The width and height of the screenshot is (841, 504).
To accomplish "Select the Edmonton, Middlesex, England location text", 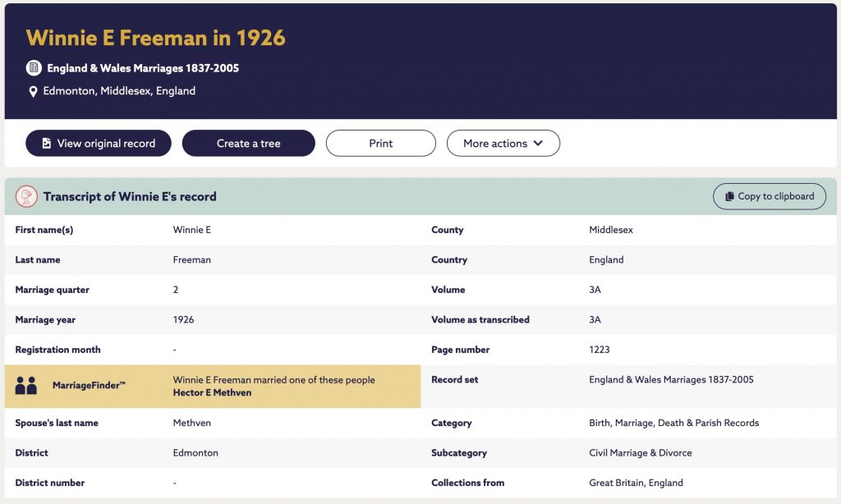I will [x=119, y=90].
